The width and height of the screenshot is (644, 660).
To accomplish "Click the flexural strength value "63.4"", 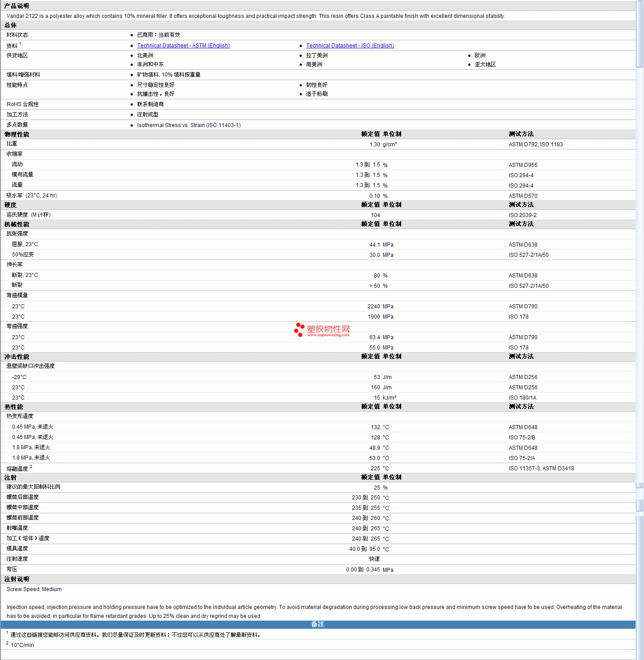I will 375,337.
